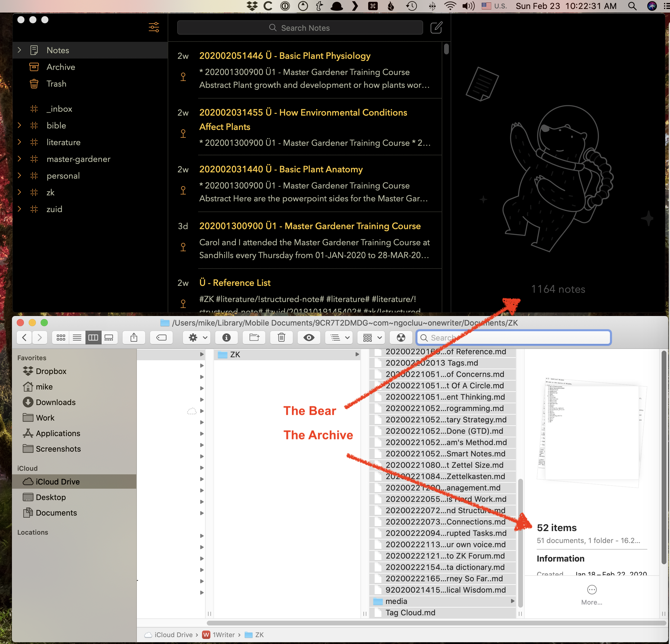Viewport: 670px width, 644px height.
Task: Go forward in Finder
Action: click(x=40, y=338)
